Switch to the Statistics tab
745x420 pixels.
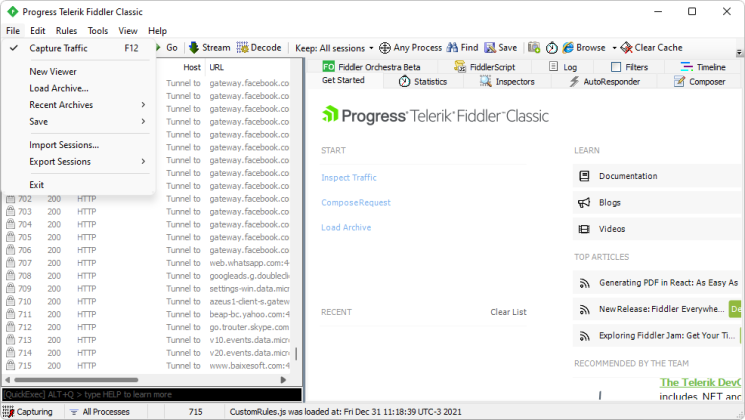pyautogui.click(x=423, y=82)
